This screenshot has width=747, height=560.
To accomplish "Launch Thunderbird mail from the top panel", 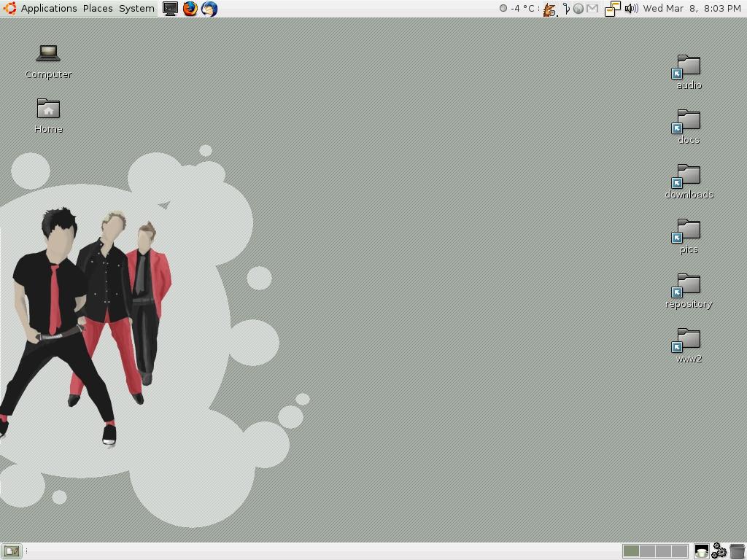I will click(209, 9).
